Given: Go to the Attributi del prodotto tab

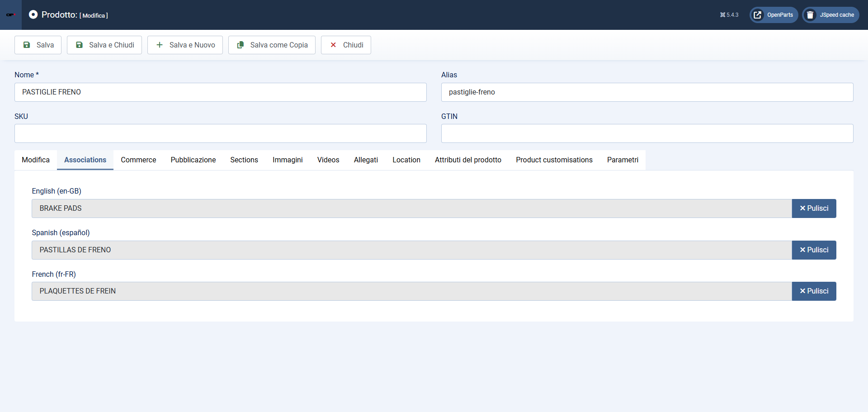Looking at the screenshot, I should click(x=468, y=160).
